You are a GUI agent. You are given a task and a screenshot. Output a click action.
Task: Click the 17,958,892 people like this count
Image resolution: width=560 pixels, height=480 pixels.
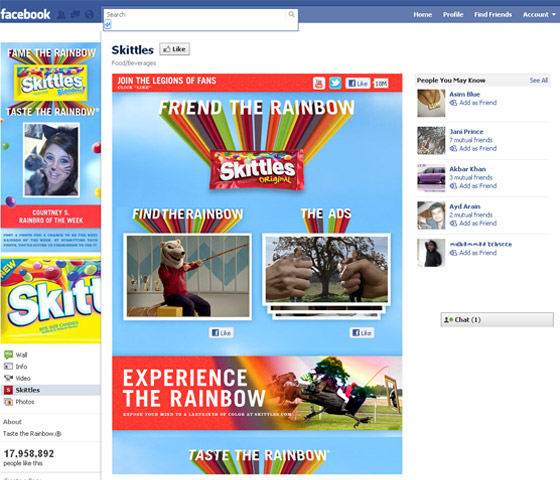[29, 458]
